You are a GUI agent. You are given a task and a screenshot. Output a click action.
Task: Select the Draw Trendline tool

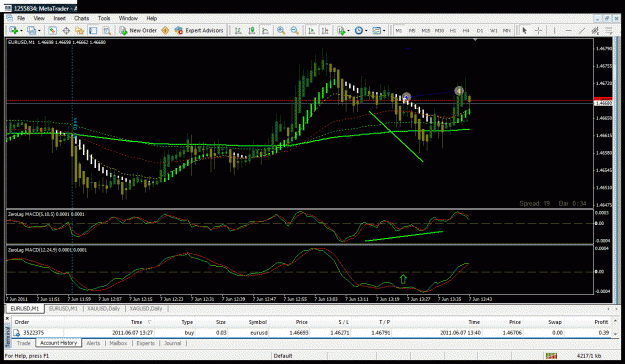point(582,30)
